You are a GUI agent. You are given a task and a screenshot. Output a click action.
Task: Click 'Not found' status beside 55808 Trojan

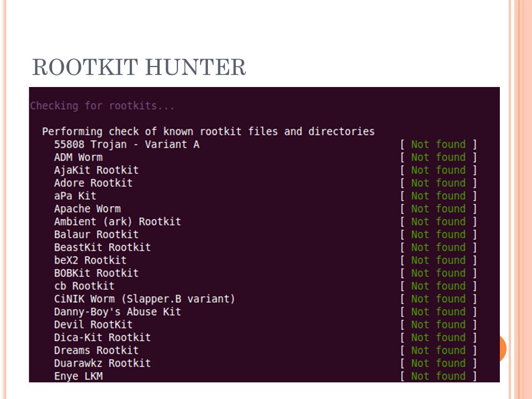click(438, 145)
